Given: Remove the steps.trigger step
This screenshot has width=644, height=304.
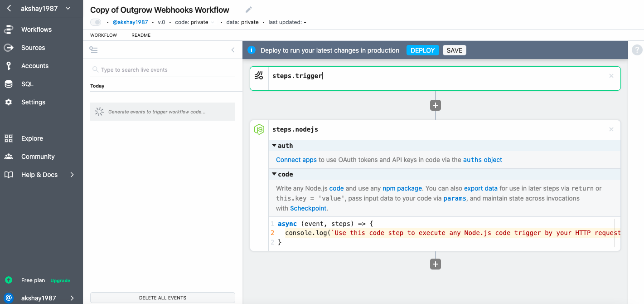Looking at the screenshot, I should click(611, 76).
